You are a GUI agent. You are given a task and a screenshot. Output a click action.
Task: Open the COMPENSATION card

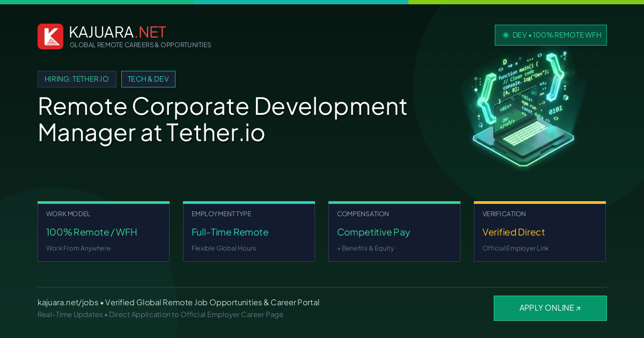394,232
